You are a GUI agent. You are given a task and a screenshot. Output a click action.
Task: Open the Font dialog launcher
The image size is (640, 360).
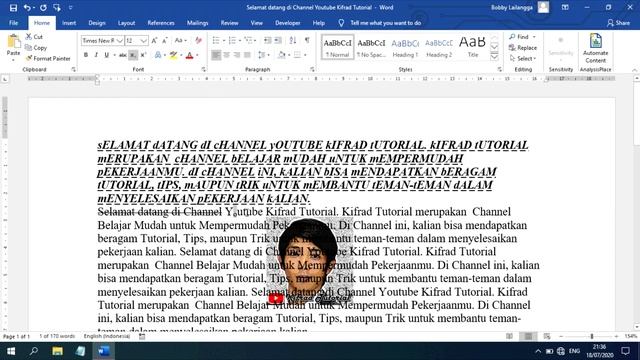click(x=203, y=69)
